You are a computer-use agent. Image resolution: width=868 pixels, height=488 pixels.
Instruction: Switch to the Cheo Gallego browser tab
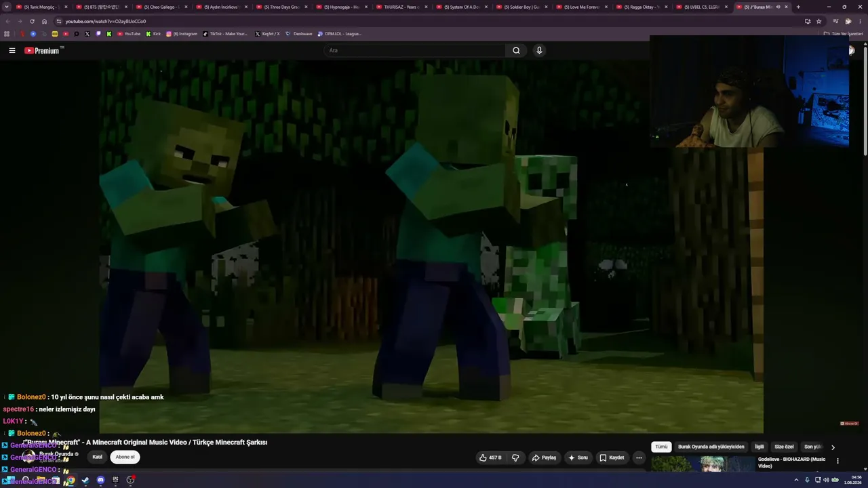(x=161, y=7)
